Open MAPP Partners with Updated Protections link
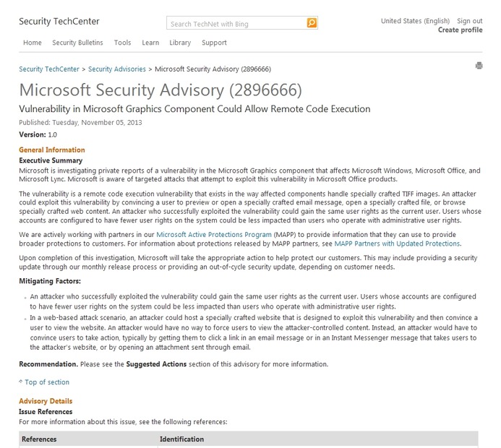Image resolution: width=501 pixels, height=448 pixels. [397, 244]
